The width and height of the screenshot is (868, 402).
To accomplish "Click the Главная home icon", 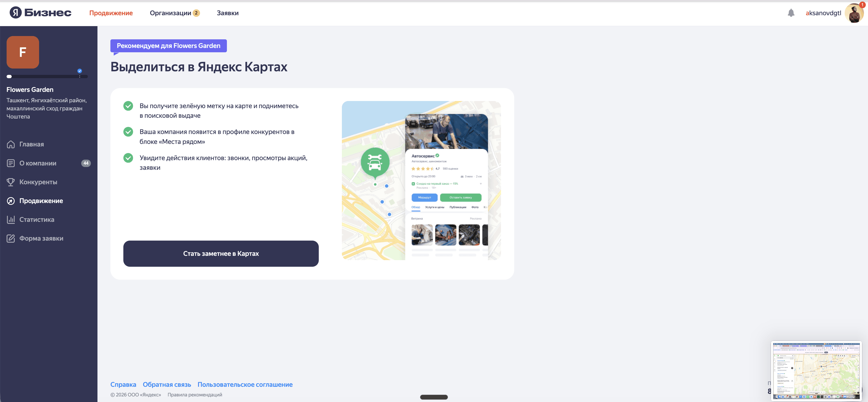I will 11,144.
